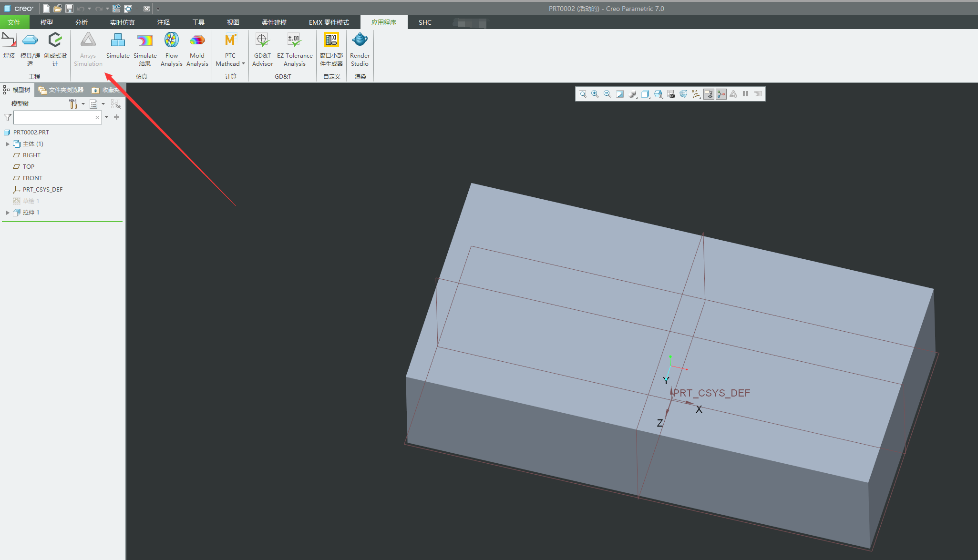
Task: Click the Windows switch icon in quick access toolbar
Action: click(x=128, y=9)
